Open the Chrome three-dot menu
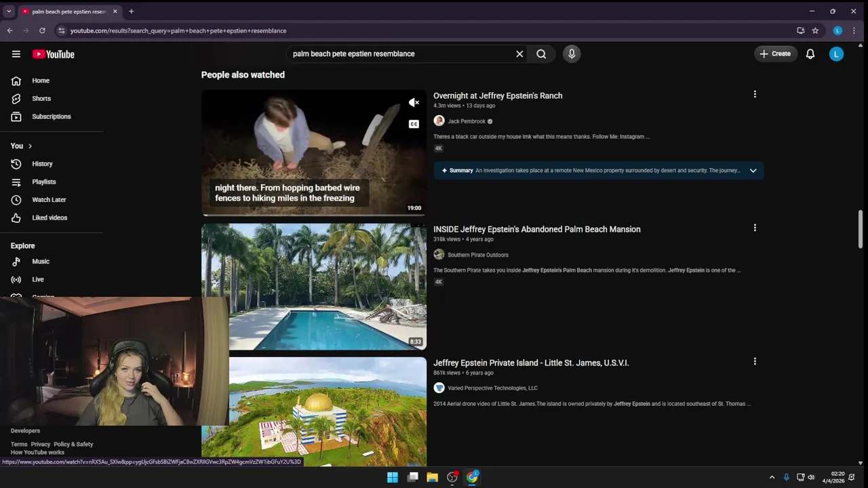 click(854, 30)
